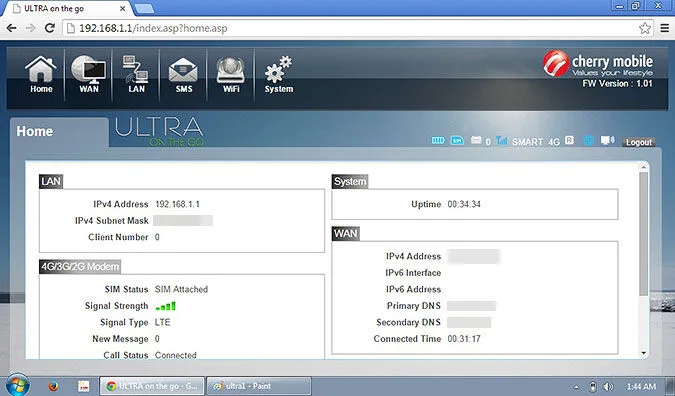Click the browser forward arrow

[x=31, y=28]
